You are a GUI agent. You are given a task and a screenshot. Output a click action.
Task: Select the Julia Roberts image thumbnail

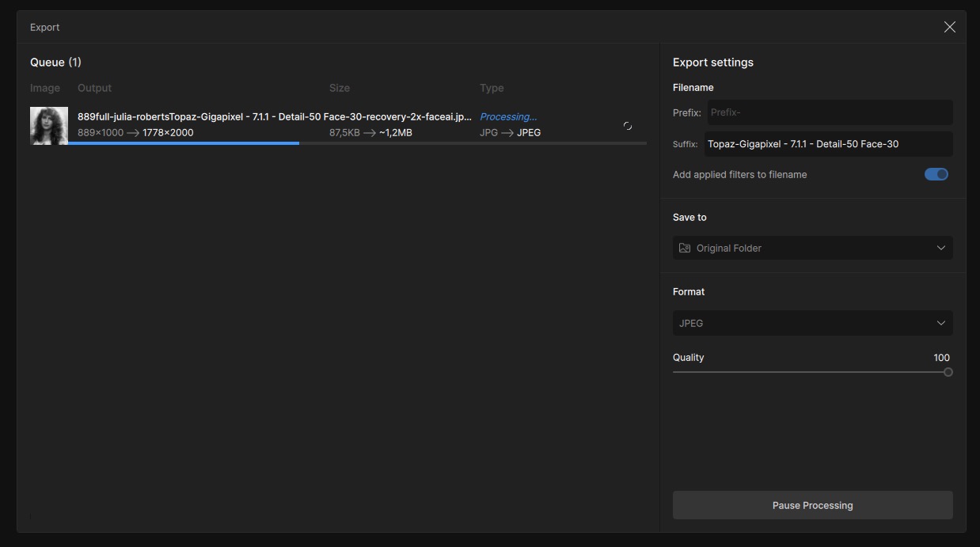[x=49, y=126]
